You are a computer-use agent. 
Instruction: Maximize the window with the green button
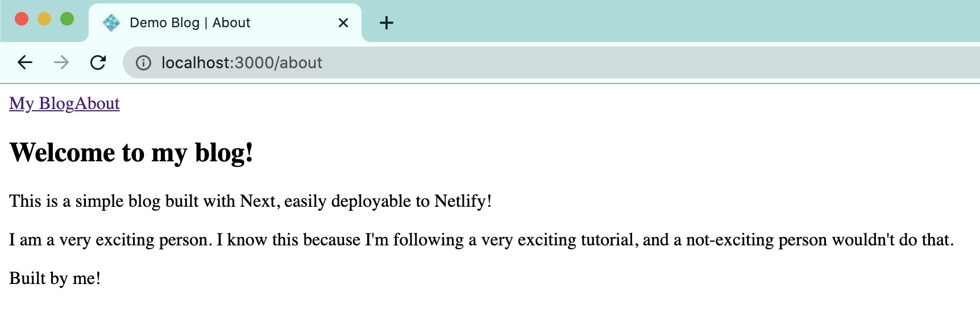pyautogui.click(x=67, y=19)
